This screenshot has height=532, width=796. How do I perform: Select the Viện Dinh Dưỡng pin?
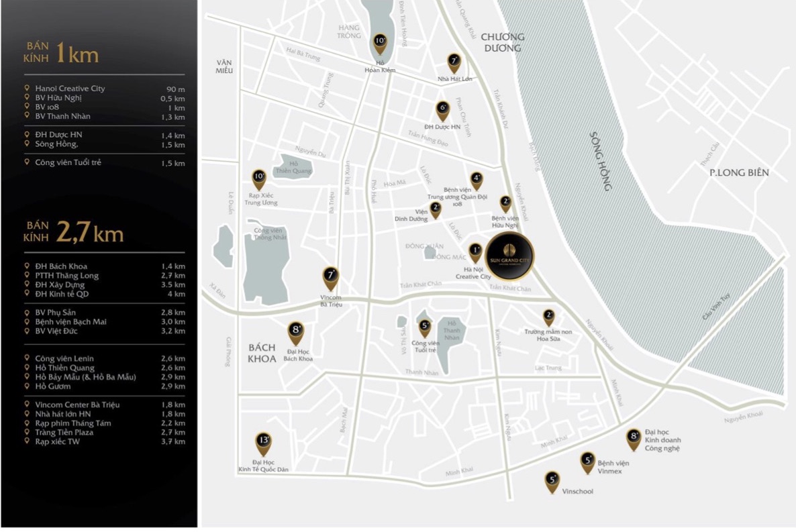coord(436,209)
